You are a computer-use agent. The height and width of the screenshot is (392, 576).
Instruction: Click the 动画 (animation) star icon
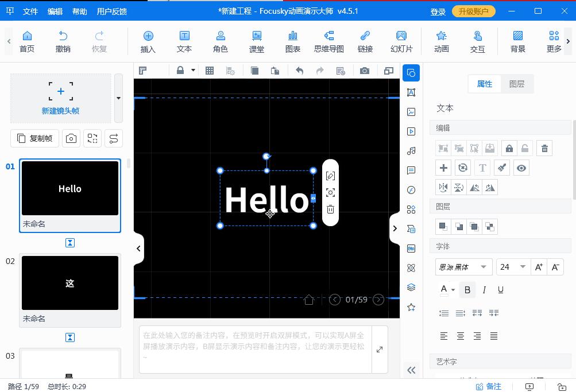[x=441, y=41]
